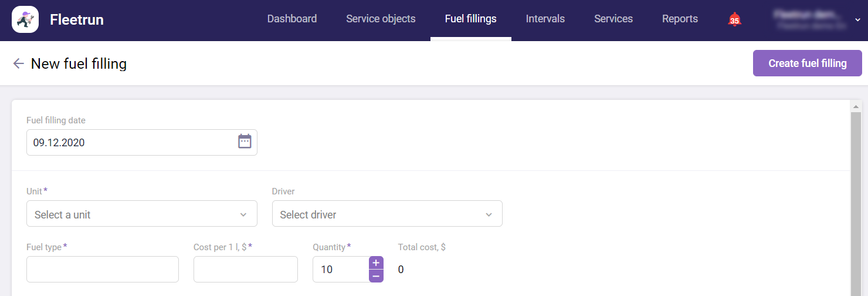The width and height of the screenshot is (868, 296).
Task: Click the Fleetrun logo icon
Action: pos(25,19)
